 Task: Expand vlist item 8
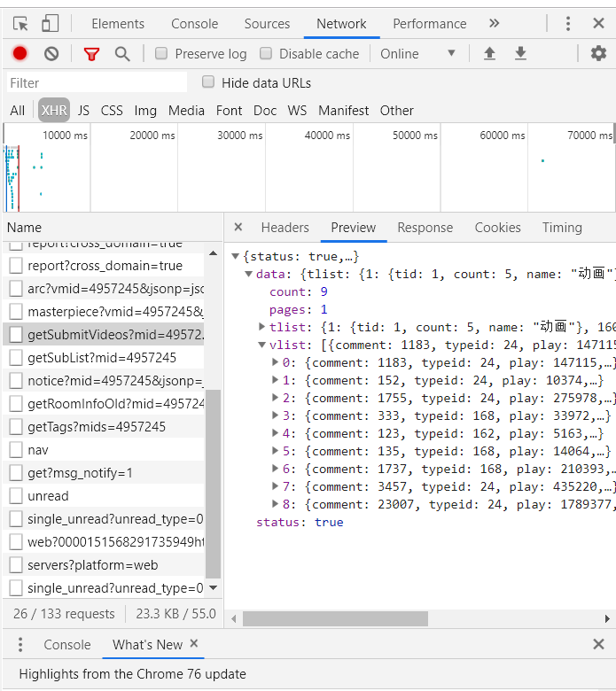click(x=275, y=503)
